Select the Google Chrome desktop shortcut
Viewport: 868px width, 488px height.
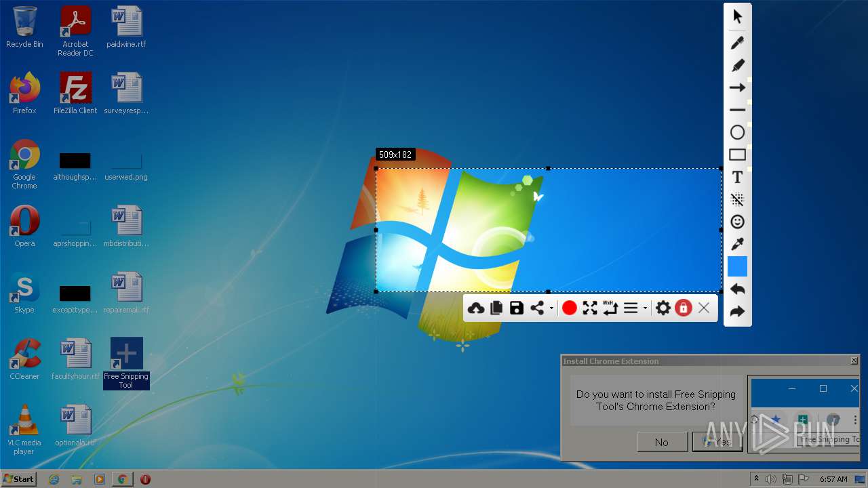pos(24,164)
